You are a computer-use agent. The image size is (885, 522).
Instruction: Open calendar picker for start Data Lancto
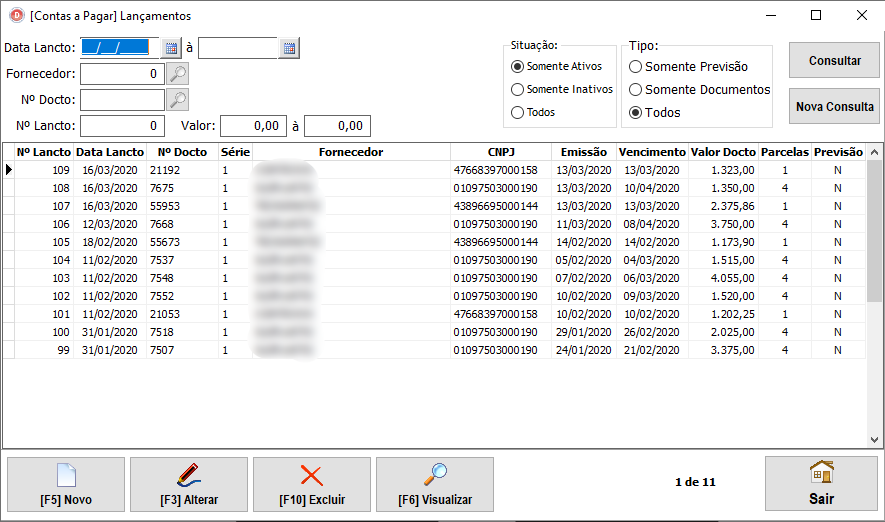171,48
